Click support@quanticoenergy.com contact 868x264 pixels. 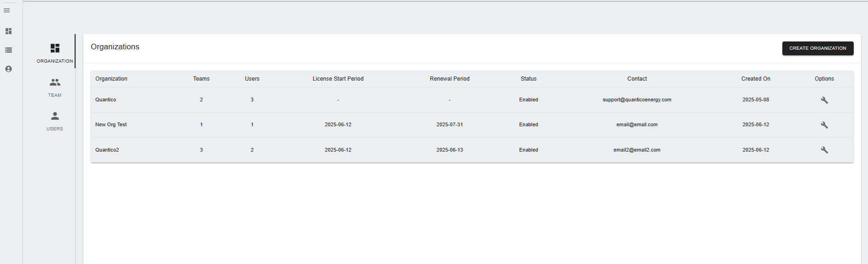(637, 100)
